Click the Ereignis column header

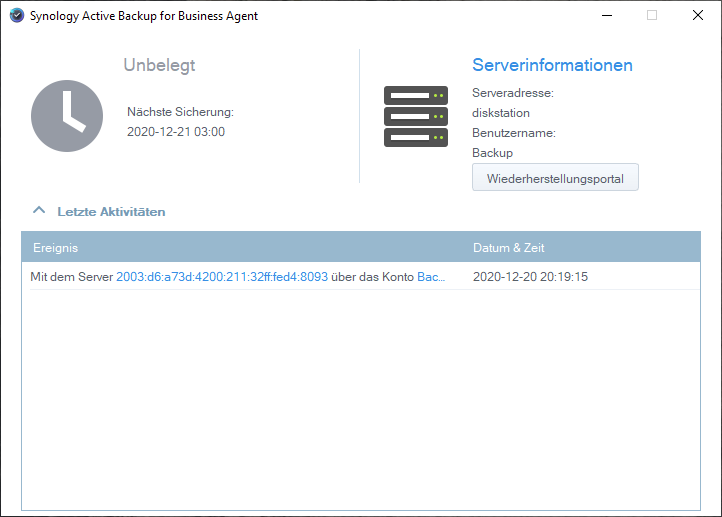[x=55, y=248]
